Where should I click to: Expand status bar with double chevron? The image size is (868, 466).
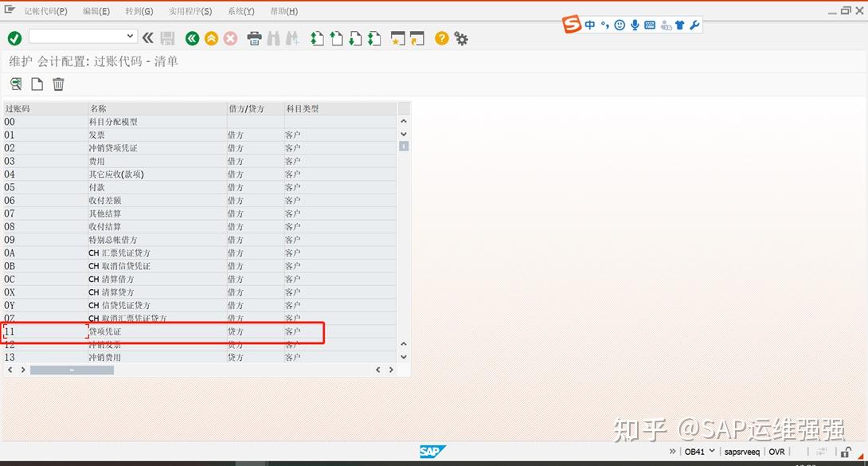pos(672,451)
